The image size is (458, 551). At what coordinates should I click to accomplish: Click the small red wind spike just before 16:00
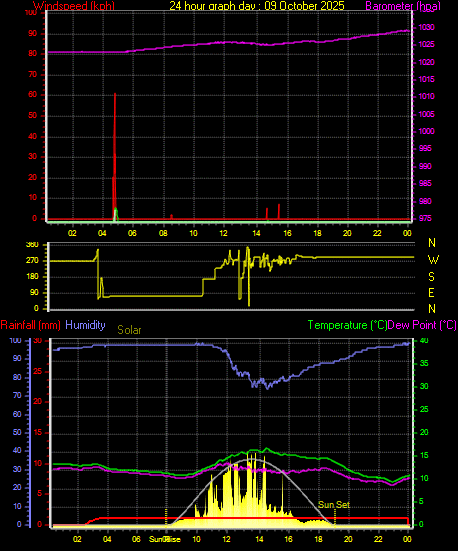(279, 212)
